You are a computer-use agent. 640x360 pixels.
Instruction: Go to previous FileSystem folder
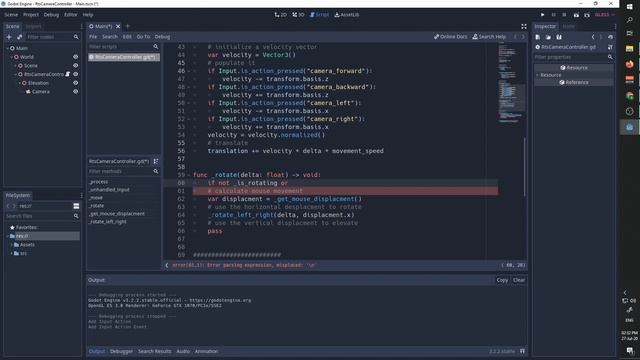(x=8, y=206)
